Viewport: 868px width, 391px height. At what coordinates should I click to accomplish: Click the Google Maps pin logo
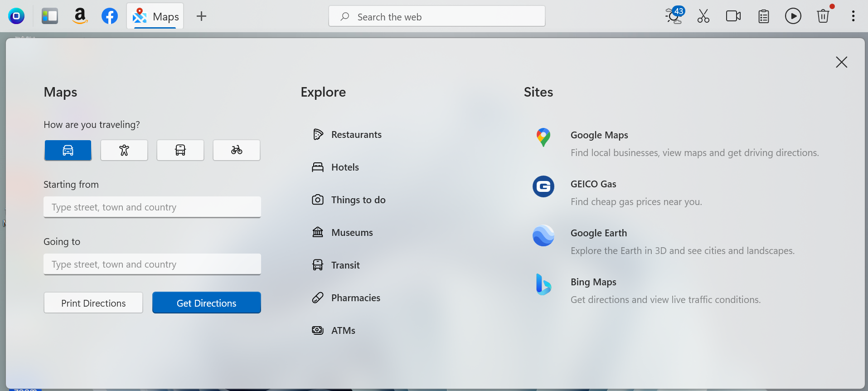tap(543, 137)
